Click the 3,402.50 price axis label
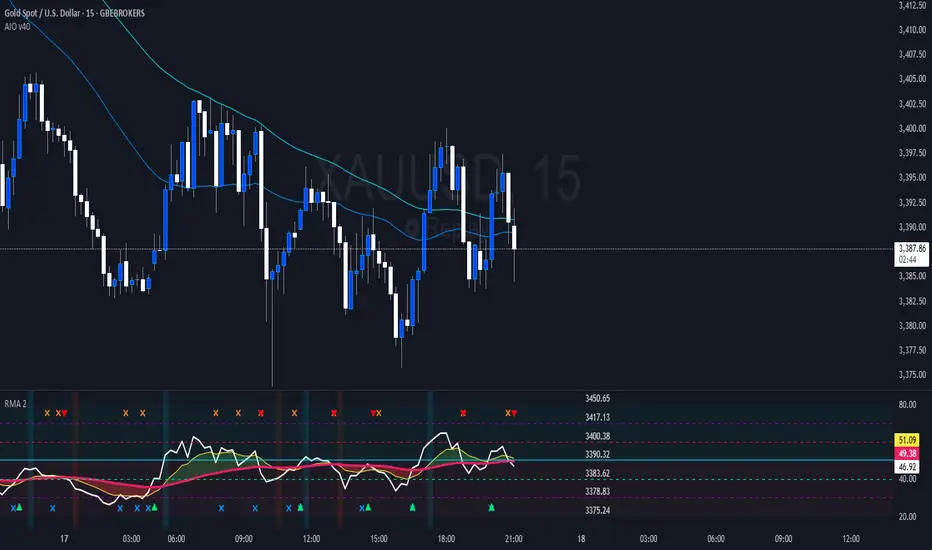932x550 pixels. [x=912, y=104]
